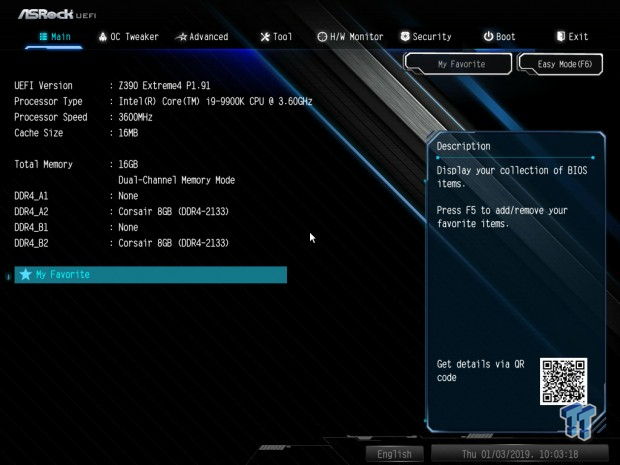The image size is (620, 465).
Task: Click the star icon in My Favorite row
Action: [x=26, y=274]
